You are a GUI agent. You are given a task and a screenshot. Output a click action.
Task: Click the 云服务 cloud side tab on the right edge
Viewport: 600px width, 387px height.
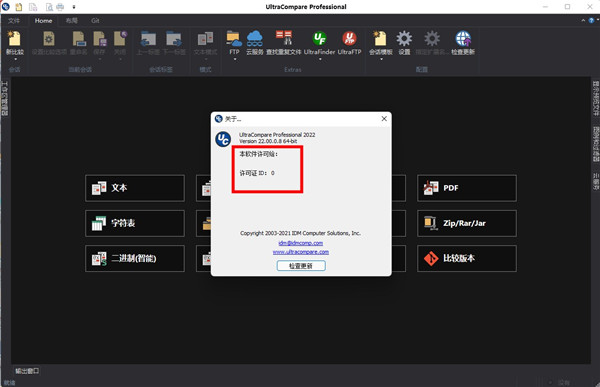click(596, 181)
